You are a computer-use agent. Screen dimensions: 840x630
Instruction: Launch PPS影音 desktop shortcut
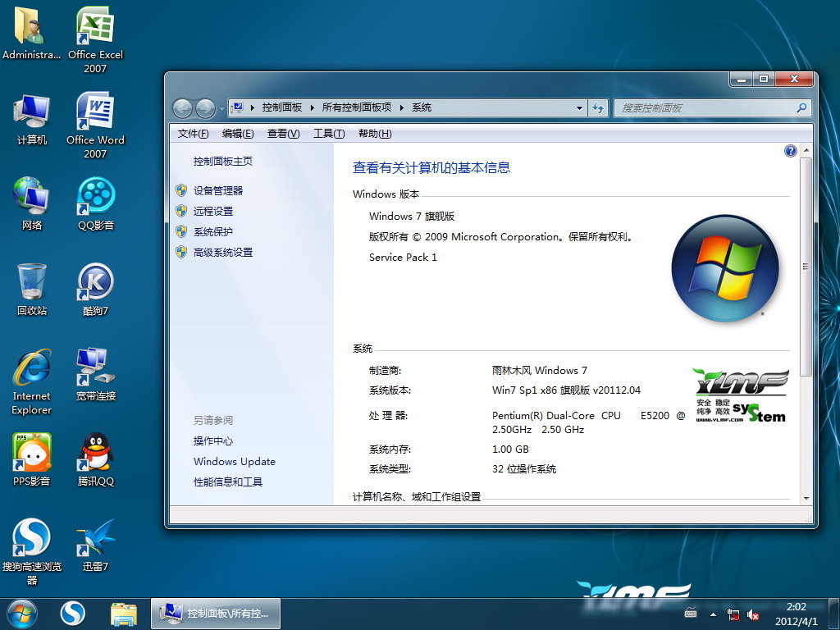[32, 459]
